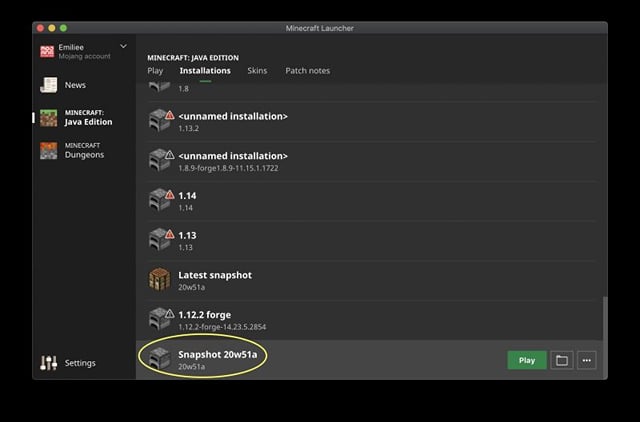Select the 1.12.2 forge installation title
This screenshot has height=422, width=640.
204,315
